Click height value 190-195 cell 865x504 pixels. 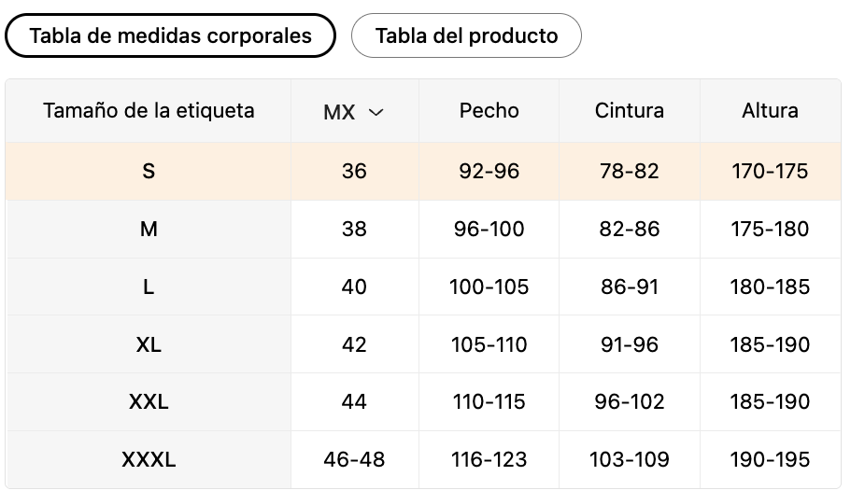pos(770,460)
